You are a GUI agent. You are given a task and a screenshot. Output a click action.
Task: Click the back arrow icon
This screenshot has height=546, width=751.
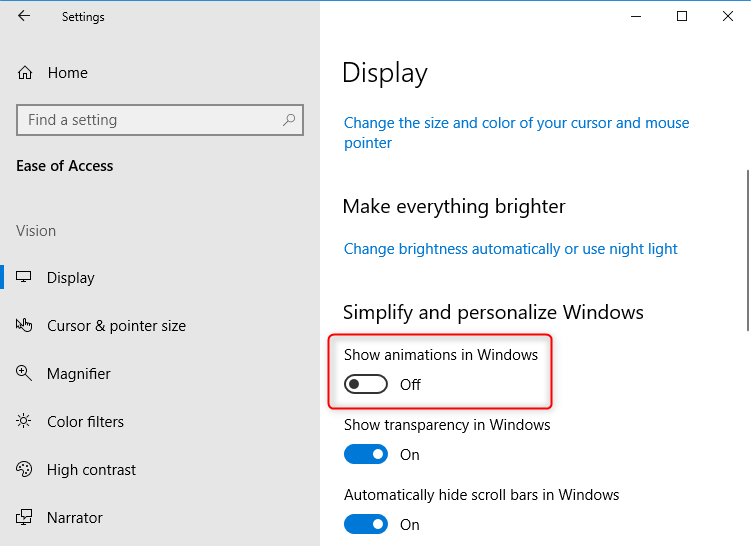[x=24, y=16]
